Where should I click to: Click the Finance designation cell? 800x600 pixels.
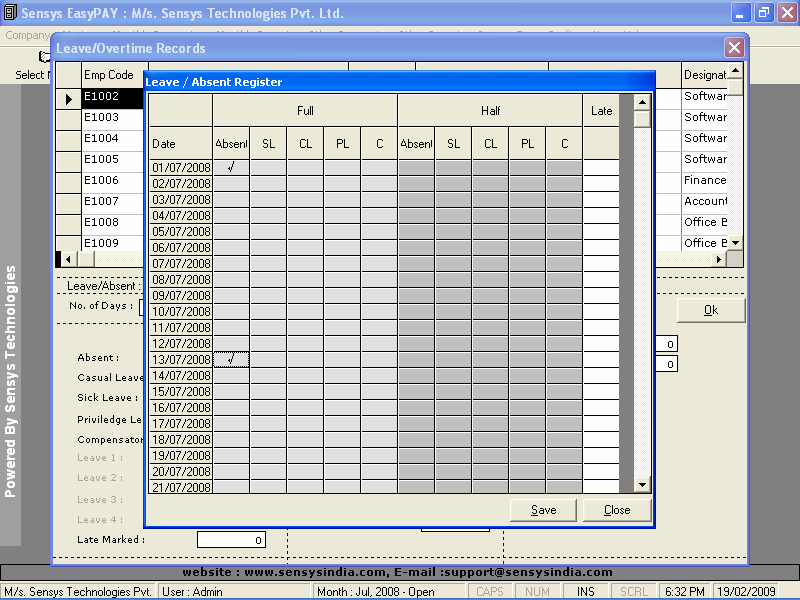pyautogui.click(x=704, y=180)
